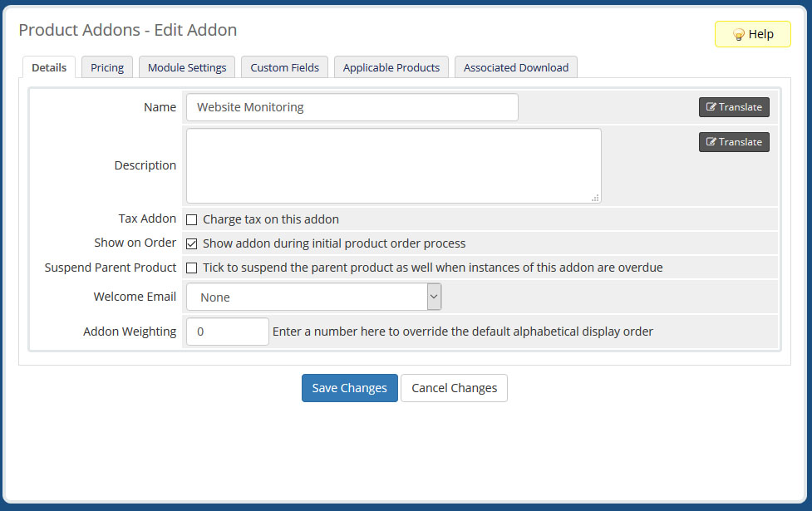This screenshot has width=812, height=511.
Task: Select the Applicable Products tab
Action: click(391, 67)
